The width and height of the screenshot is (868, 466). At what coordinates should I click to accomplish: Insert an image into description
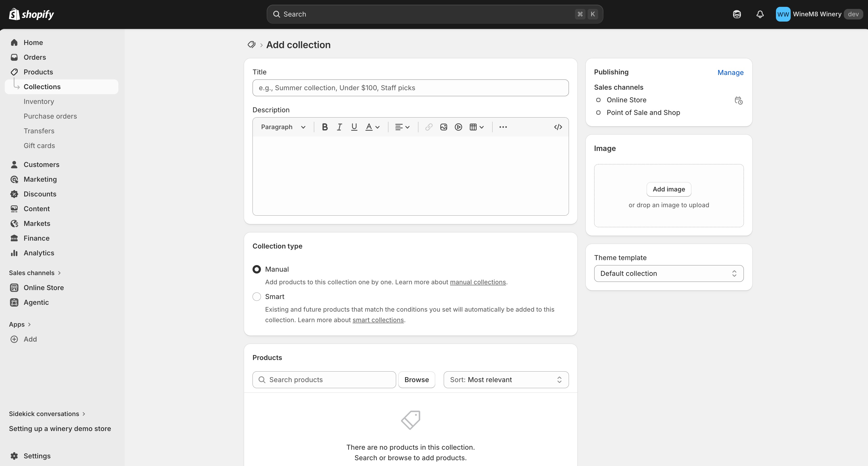(x=443, y=127)
